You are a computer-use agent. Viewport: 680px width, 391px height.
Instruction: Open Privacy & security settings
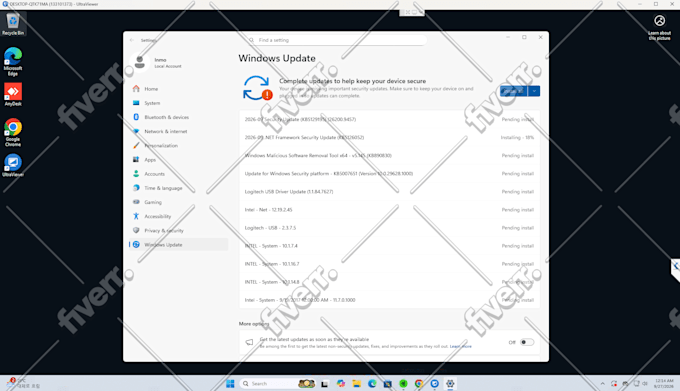178,231
